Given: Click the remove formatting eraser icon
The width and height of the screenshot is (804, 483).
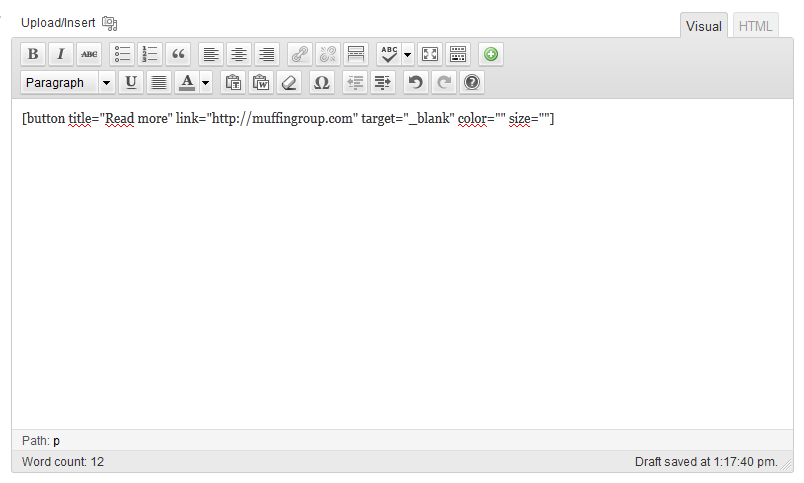Looking at the screenshot, I should [x=289, y=83].
